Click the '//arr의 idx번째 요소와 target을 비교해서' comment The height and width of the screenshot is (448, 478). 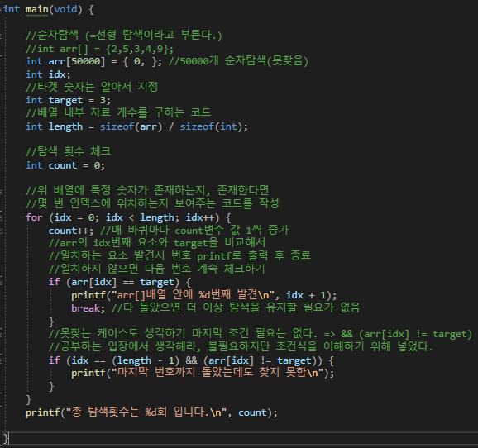coord(157,243)
